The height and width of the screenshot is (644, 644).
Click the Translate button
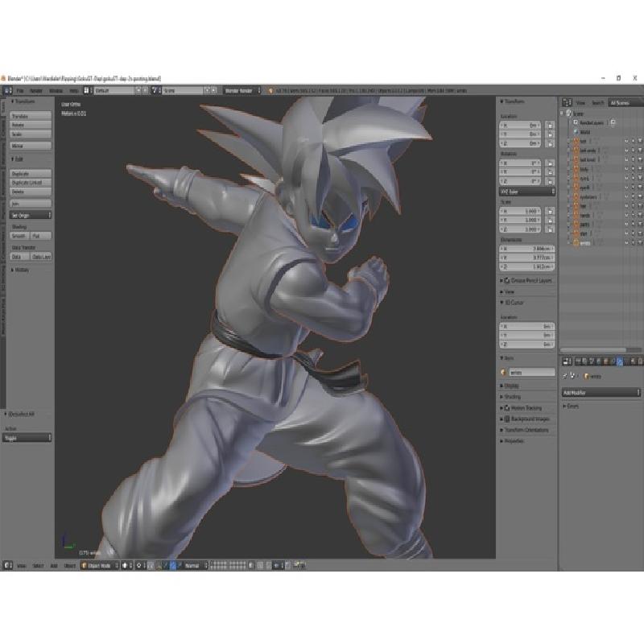(x=31, y=116)
